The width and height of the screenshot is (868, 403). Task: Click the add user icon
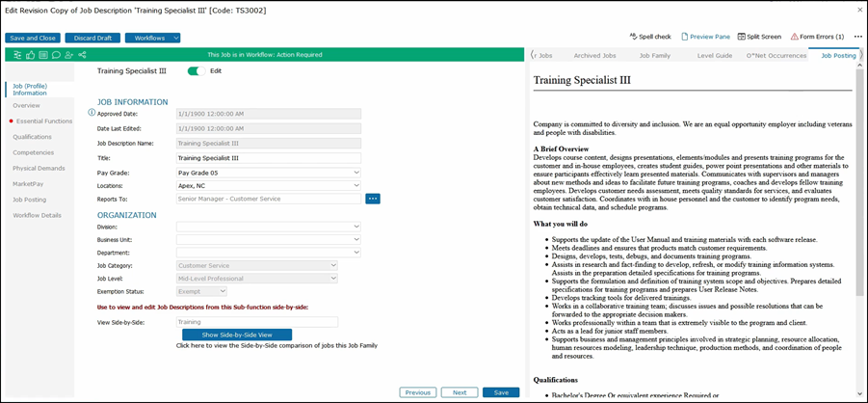click(x=68, y=55)
